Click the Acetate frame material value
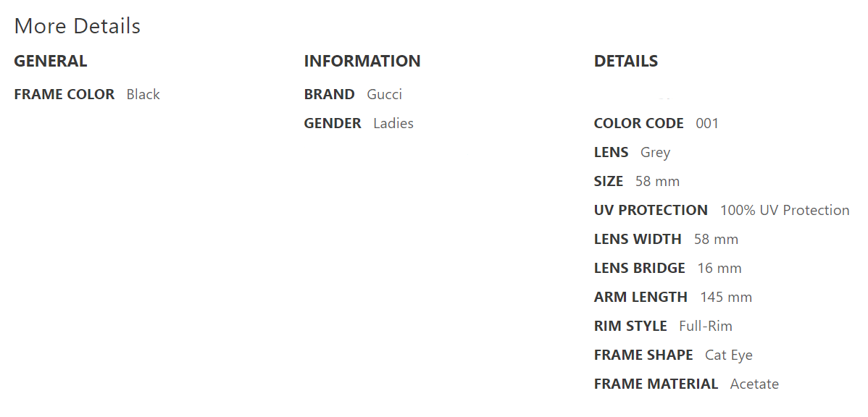Viewport: 868px width, 417px height. pyautogui.click(x=754, y=384)
